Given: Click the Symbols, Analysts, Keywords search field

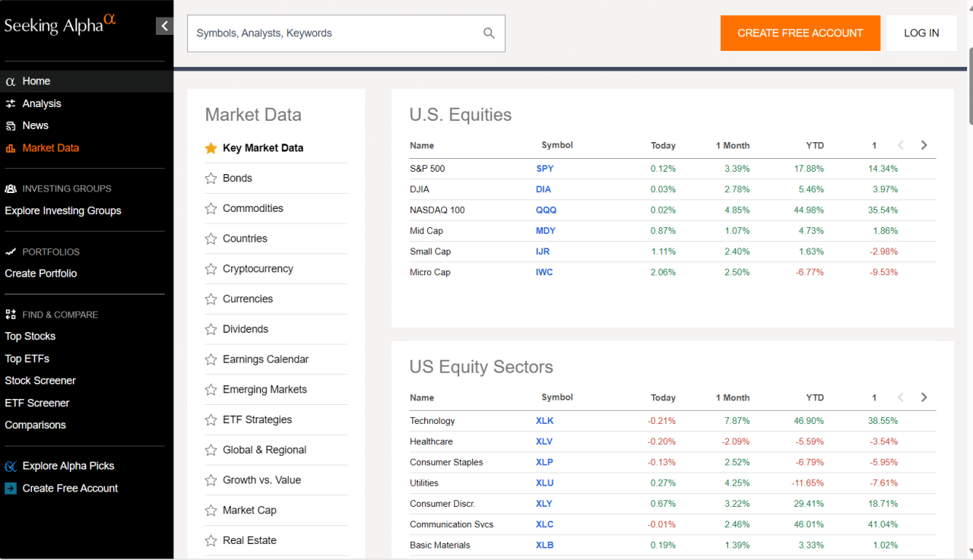Looking at the screenshot, I should (x=346, y=33).
